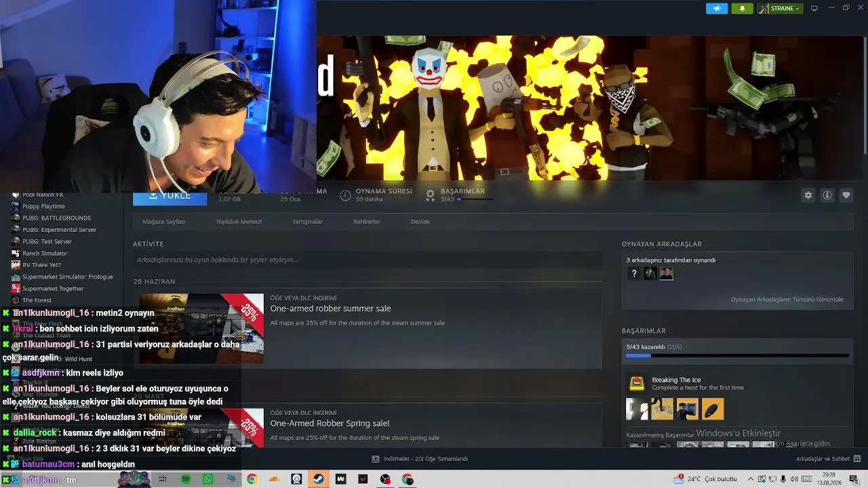Open the Breaking The Ice achievement icon
Viewport: 868px width, 488px height.
pos(637,383)
